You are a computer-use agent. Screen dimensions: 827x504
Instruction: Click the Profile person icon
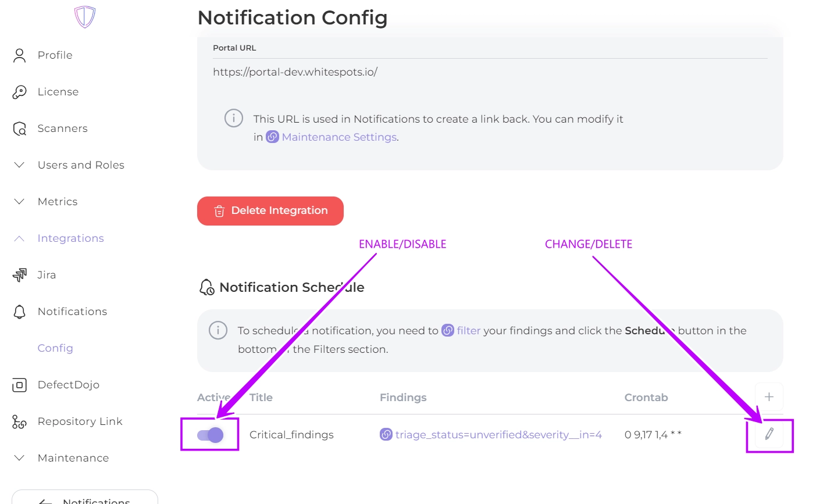coord(20,55)
